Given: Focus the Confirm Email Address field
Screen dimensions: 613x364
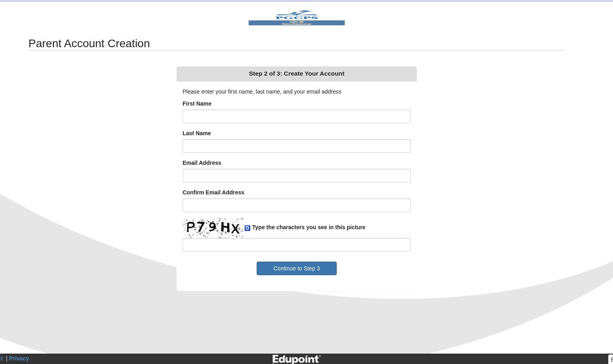Looking at the screenshot, I should tap(296, 205).
